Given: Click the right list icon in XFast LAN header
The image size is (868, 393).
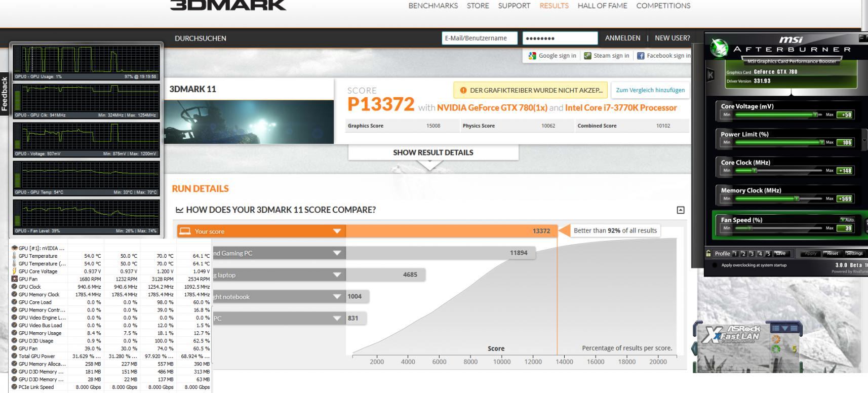Looking at the screenshot, I should [x=794, y=328].
